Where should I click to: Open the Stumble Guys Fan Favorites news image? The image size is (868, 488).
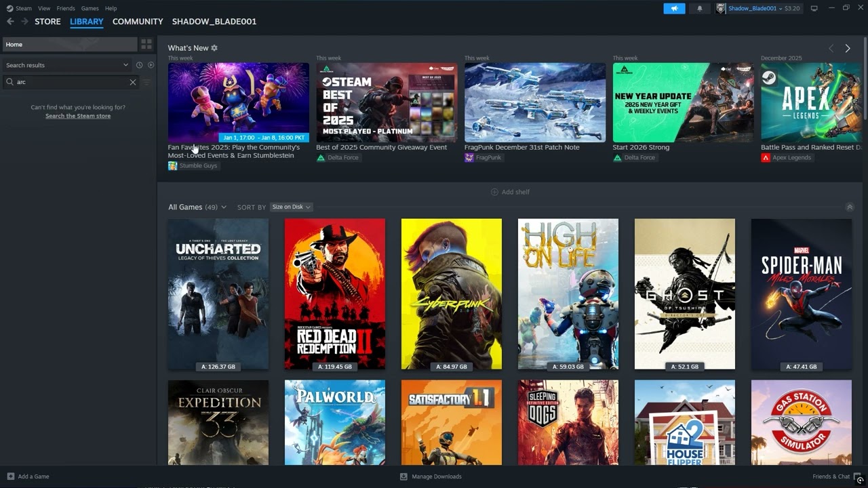point(239,102)
